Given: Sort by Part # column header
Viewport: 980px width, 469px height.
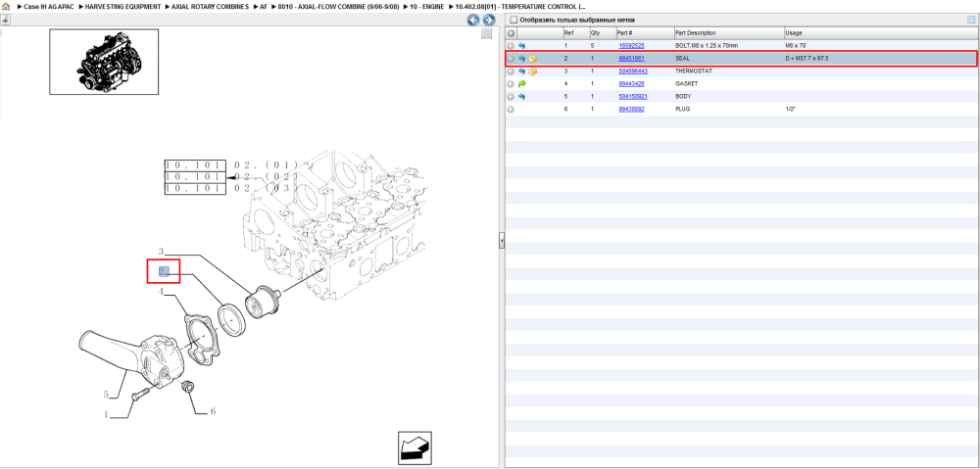Looking at the screenshot, I should point(645,33).
